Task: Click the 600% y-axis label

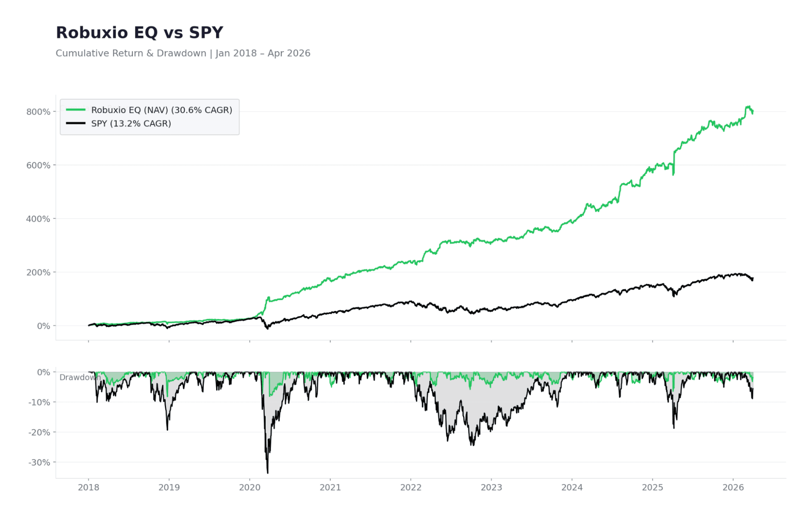Action: point(38,165)
